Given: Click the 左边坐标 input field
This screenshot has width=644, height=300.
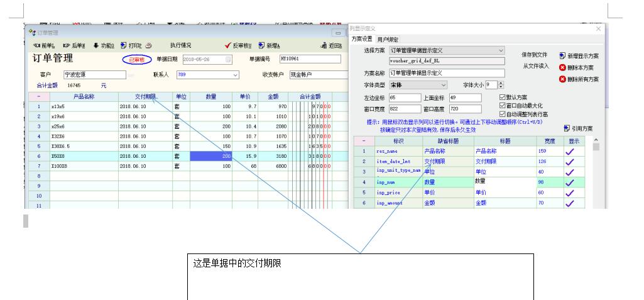Looking at the screenshot, I should (403, 97).
